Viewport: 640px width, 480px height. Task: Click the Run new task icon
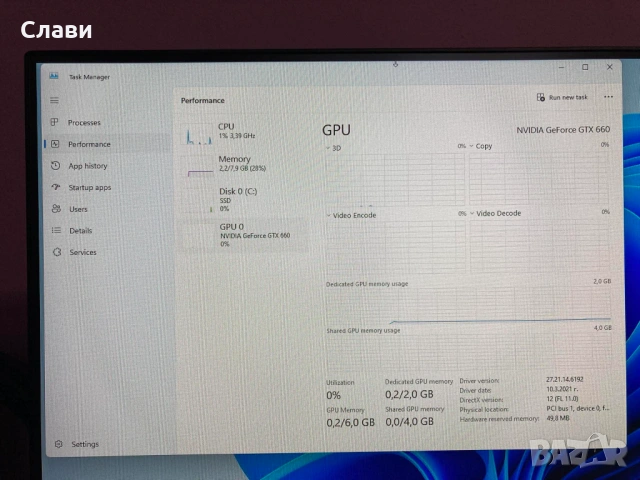pos(541,97)
